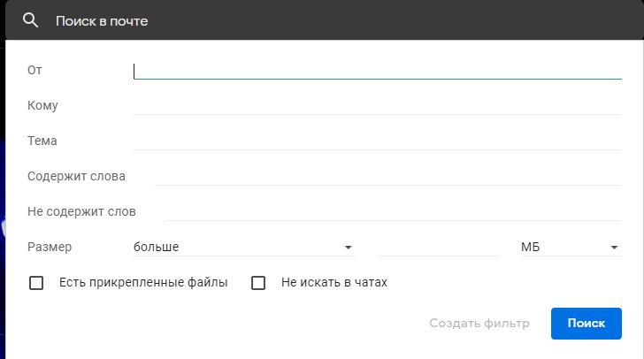The width and height of the screenshot is (644, 359).
Task: Click the 'Не искать в чатах' label text
Action: [334, 282]
